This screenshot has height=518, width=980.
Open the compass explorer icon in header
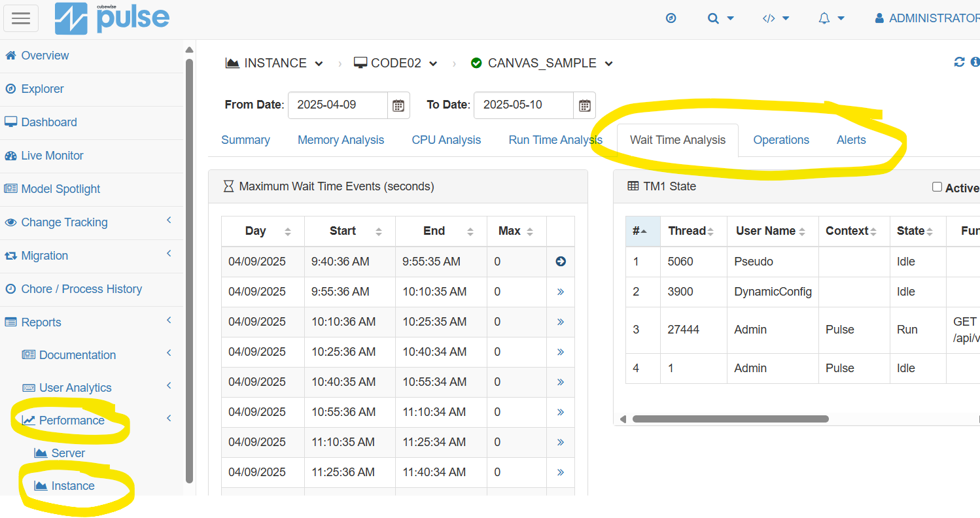pos(671,18)
